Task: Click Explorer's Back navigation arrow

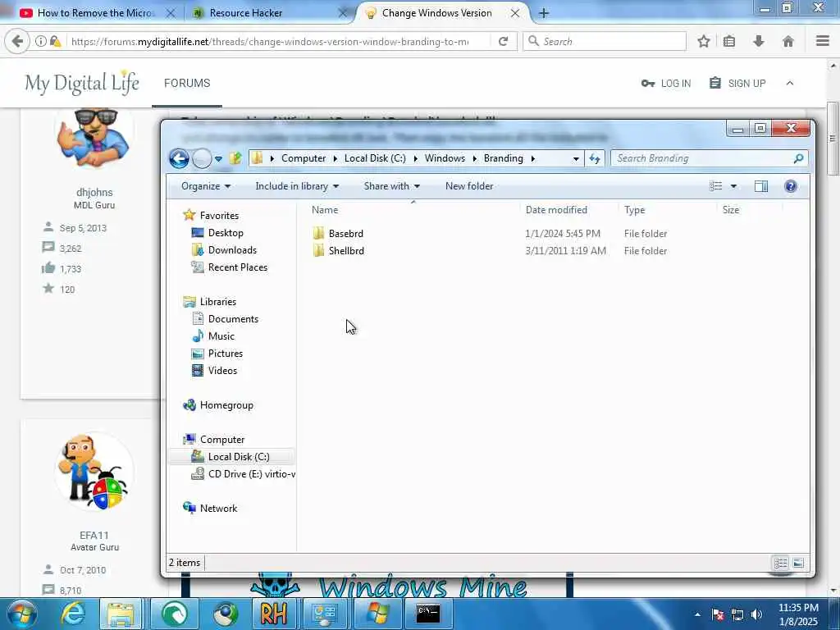Action: 179,158
